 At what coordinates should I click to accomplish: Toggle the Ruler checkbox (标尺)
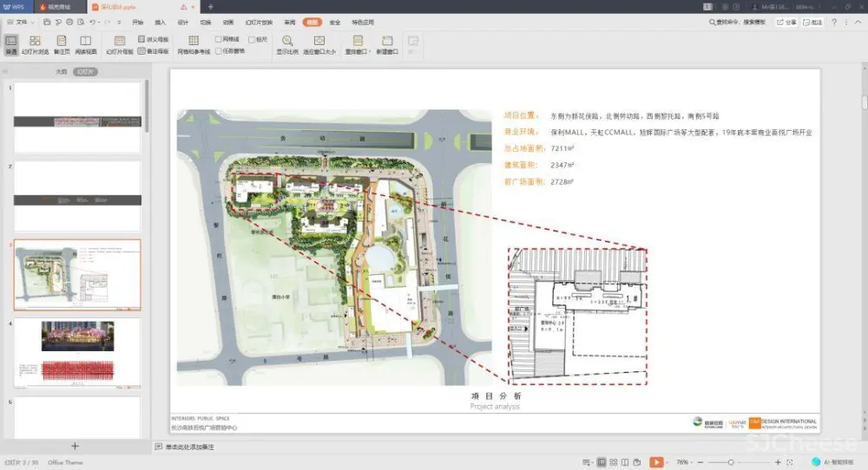[252, 39]
